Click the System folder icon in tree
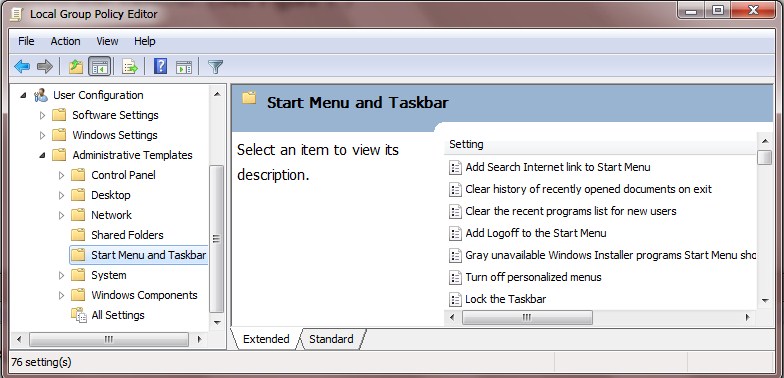This screenshot has height=378, width=784. (x=78, y=275)
